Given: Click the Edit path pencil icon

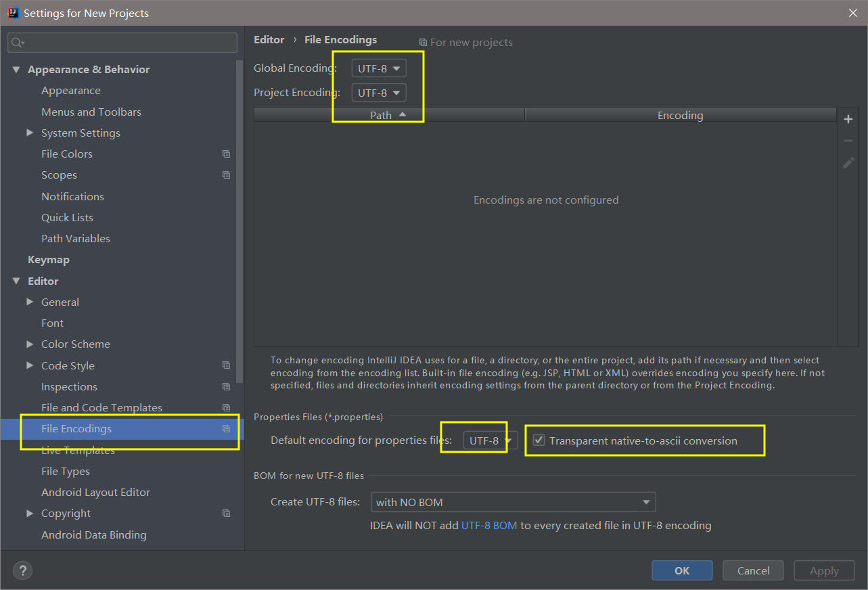Looking at the screenshot, I should click(x=848, y=163).
